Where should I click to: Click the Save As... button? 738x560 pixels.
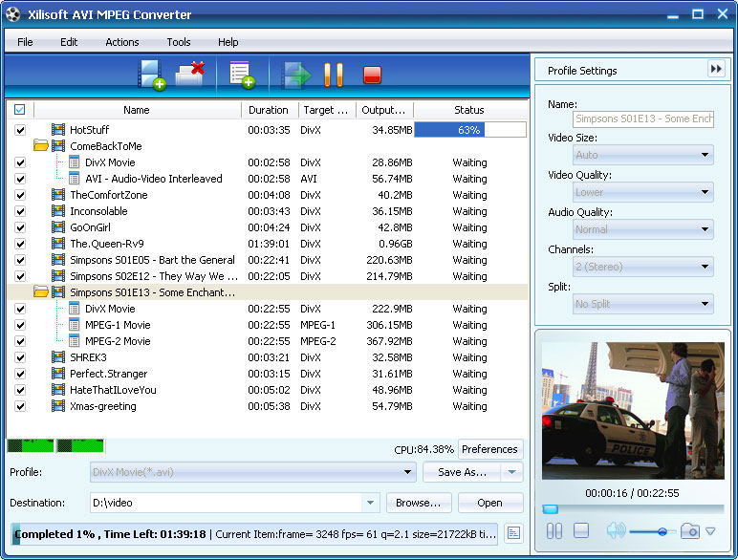click(x=462, y=472)
